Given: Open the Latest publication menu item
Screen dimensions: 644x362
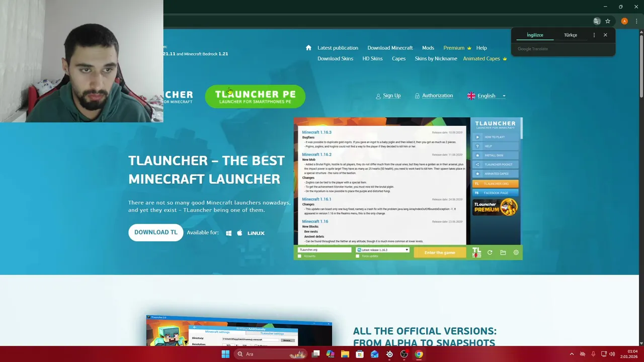Looking at the screenshot, I should pyautogui.click(x=338, y=48).
